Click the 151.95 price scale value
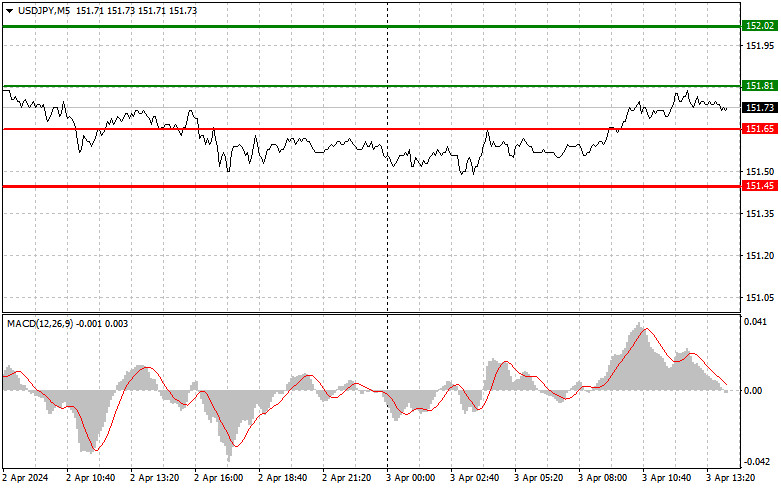 (760, 46)
